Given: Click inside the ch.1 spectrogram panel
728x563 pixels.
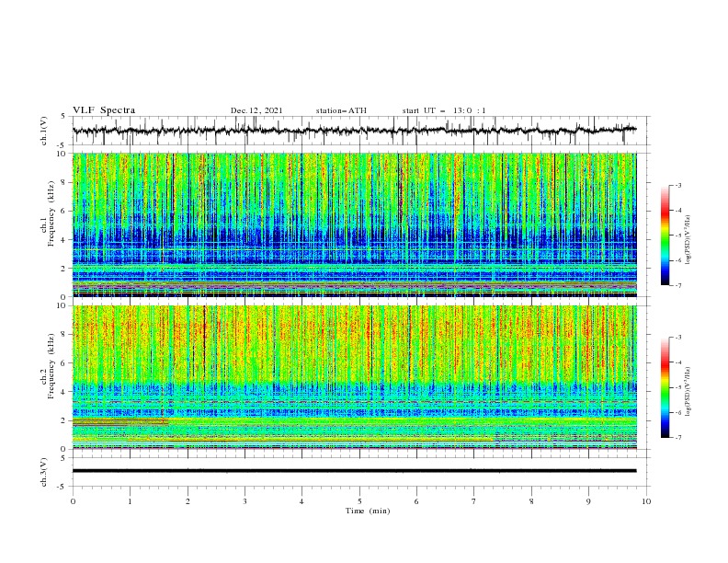Looking at the screenshot, I should click(x=355, y=224).
